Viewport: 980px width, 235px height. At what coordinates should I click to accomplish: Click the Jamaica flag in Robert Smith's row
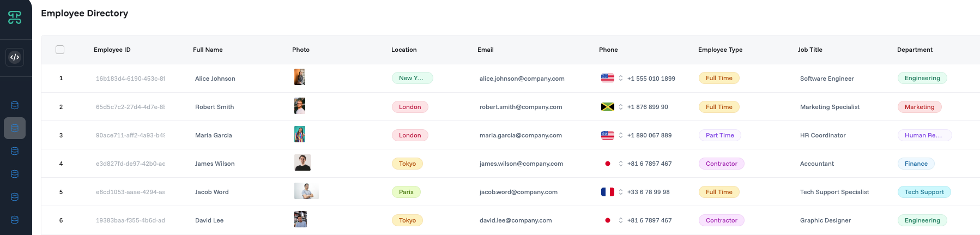[608, 107]
